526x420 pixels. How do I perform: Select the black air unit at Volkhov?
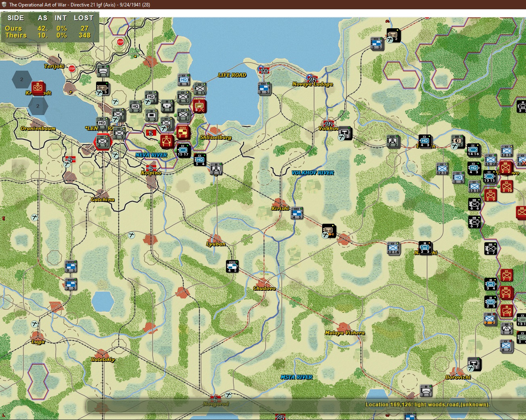click(345, 132)
